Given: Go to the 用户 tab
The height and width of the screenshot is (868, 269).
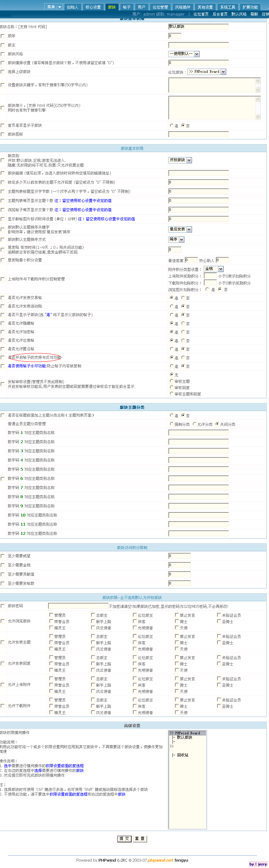Looking at the screenshot, I should click(x=141, y=7).
